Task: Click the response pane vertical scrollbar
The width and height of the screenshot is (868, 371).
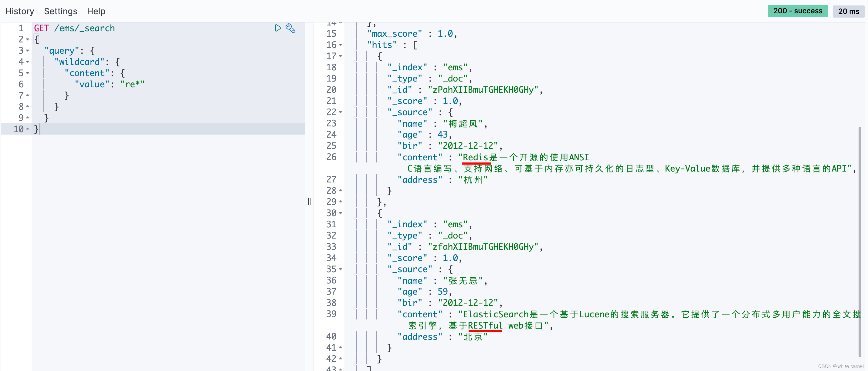Action: [860, 241]
